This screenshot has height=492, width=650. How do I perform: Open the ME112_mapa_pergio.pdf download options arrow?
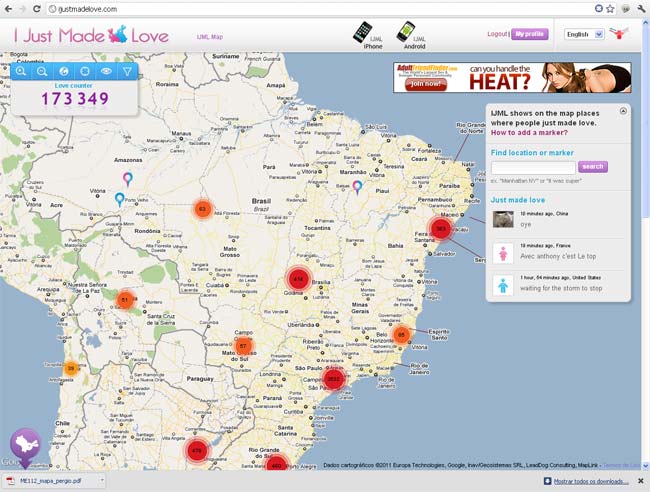pos(99,481)
